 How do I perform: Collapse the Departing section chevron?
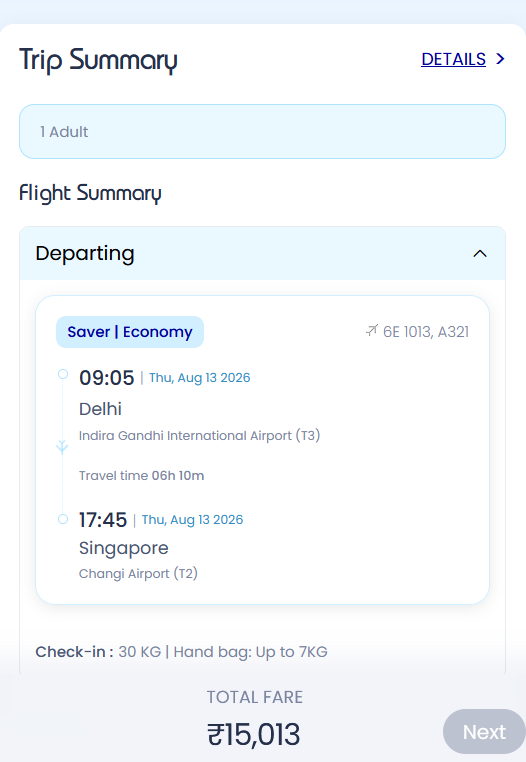click(x=480, y=254)
